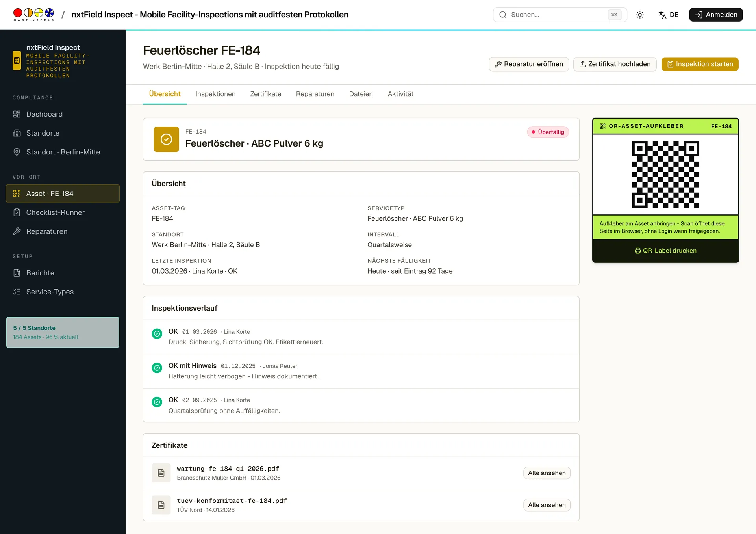Click file name wartung-fe-184-q1-2026.pdf
This screenshot has width=756, height=534.
(x=228, y=469)
